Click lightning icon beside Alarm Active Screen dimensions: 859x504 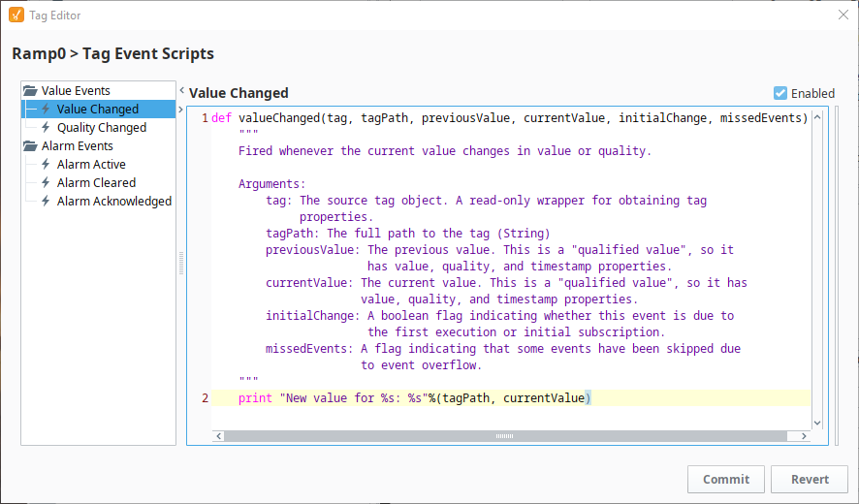tap(46, 164)
